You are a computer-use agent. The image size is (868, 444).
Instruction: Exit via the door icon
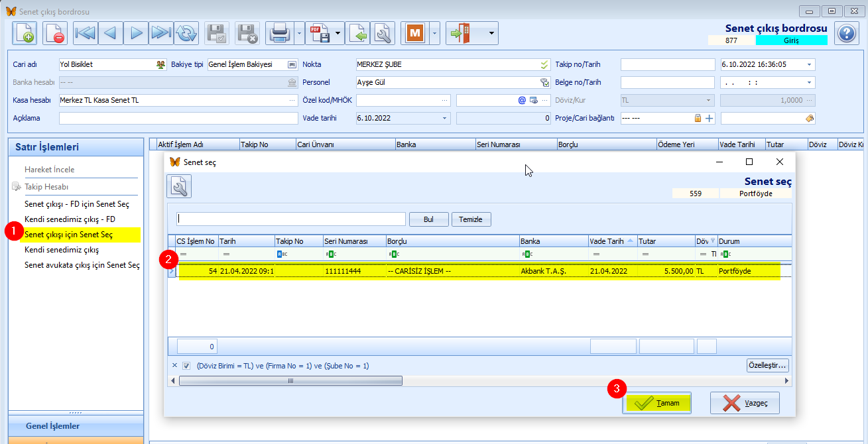coord(459,32)
